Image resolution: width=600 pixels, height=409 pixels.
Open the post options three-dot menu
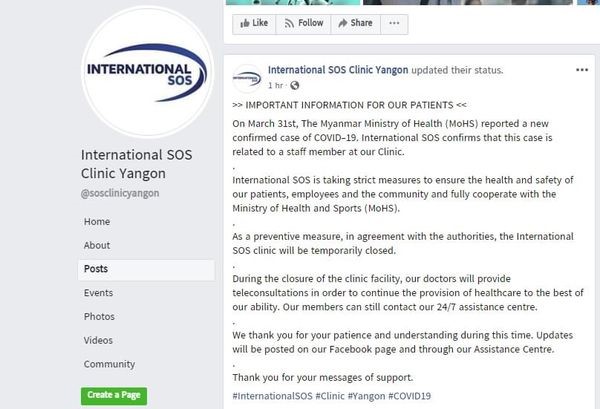582,71
